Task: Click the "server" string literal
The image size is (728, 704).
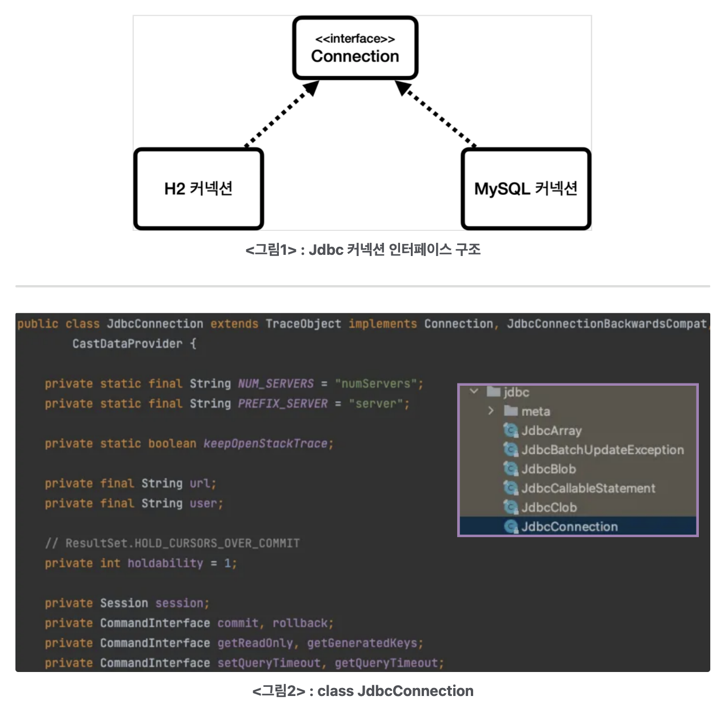Action: 376,403
